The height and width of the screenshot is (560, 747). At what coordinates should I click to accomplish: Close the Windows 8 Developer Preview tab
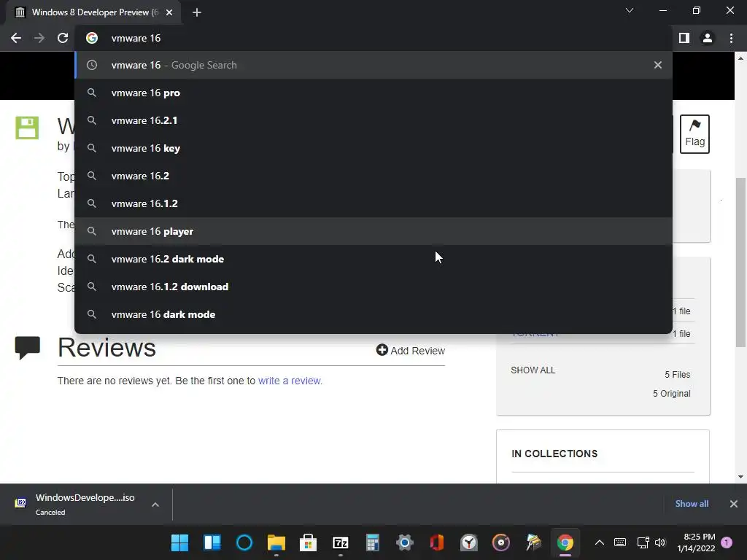tap(169, 12)
